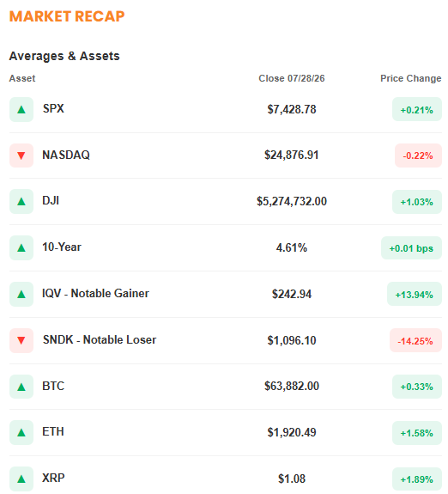Image resolution: width=448 pixels, height=494 pixels.
Task: Click the green up arrow beside SPX
Action: (x=21, y=109)
